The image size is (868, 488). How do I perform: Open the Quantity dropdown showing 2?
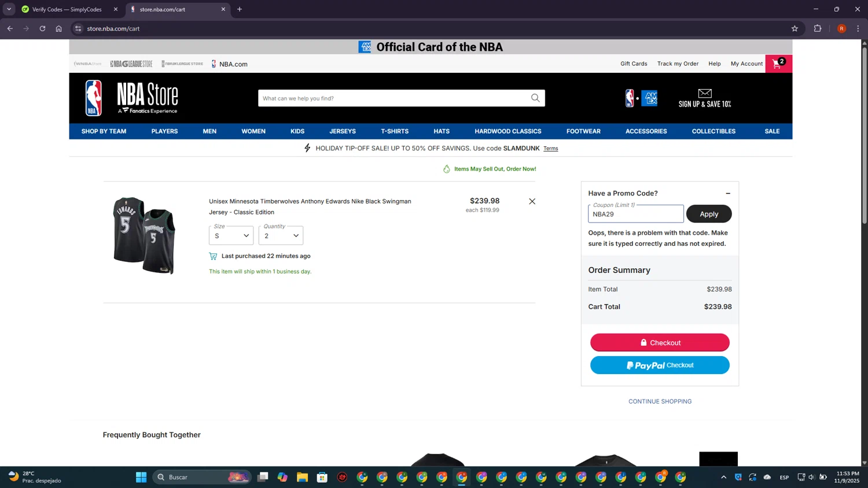281,235
